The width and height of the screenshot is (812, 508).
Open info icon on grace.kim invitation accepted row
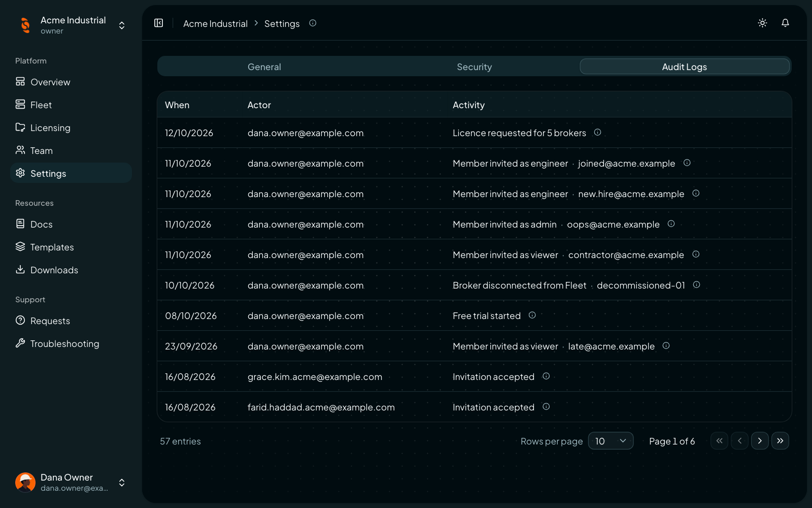[547, 376]
